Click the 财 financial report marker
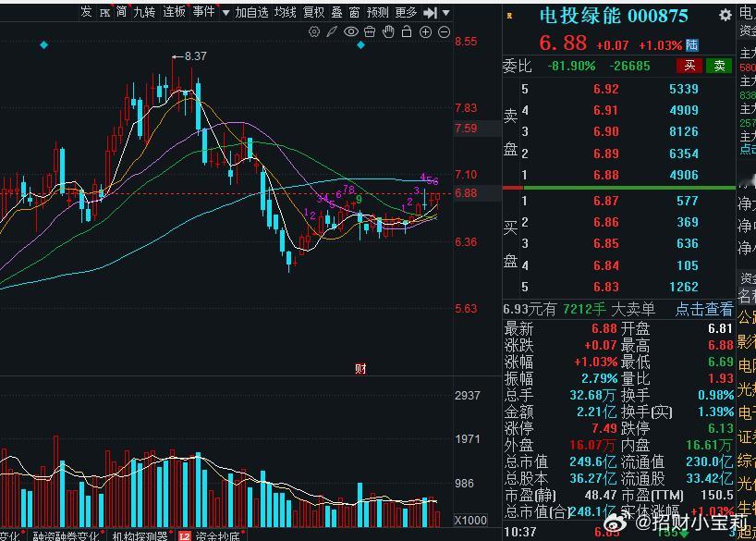Screen dimensions: 756x541 pyautogui.click(x=360, y=369)
